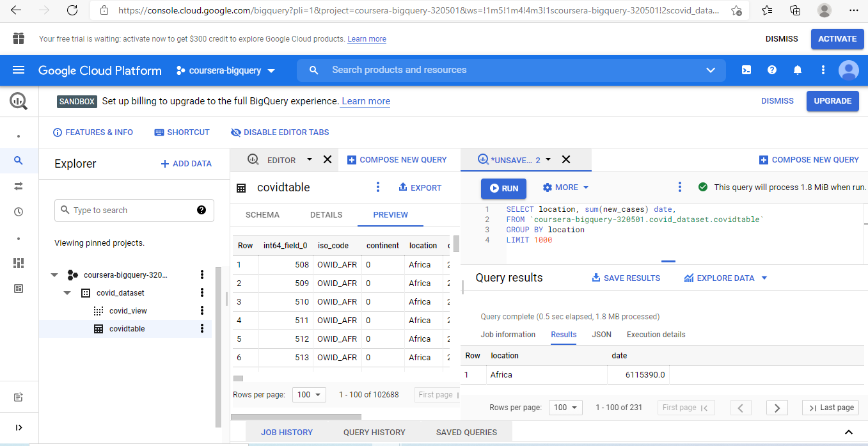Viewport: 868px width, 446px height.
Task: Open Release notes icon in the sidebar
Action: (18, 397)
